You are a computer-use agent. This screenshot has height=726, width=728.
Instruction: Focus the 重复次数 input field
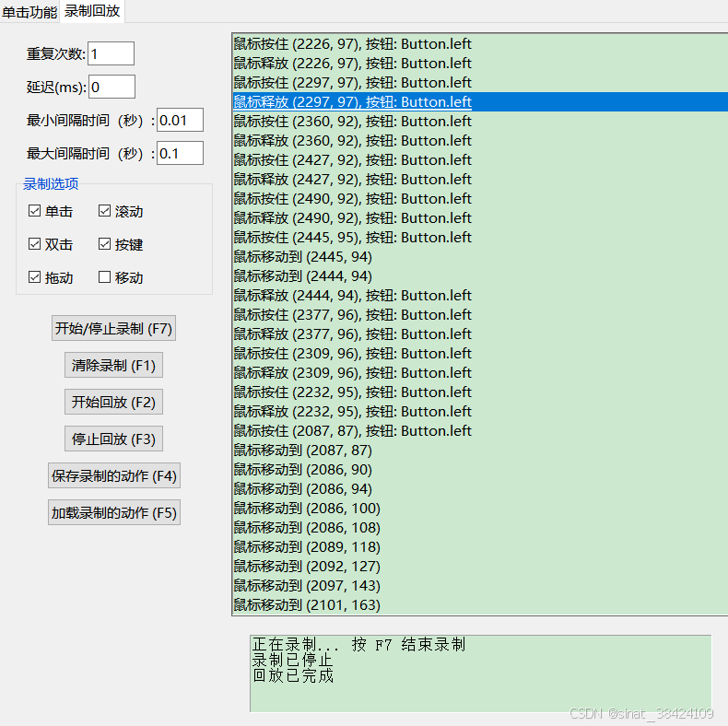tap(111, 53)
